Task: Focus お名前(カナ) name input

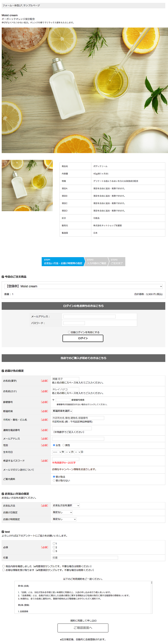Action: coord(66,389)
